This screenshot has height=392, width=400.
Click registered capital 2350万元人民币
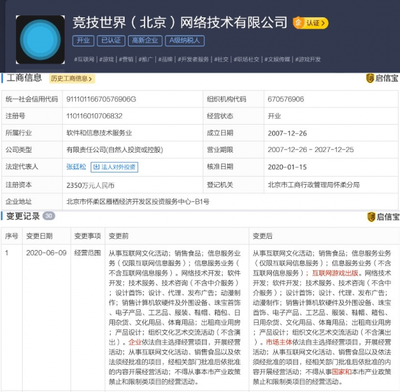tap(91, 185)
